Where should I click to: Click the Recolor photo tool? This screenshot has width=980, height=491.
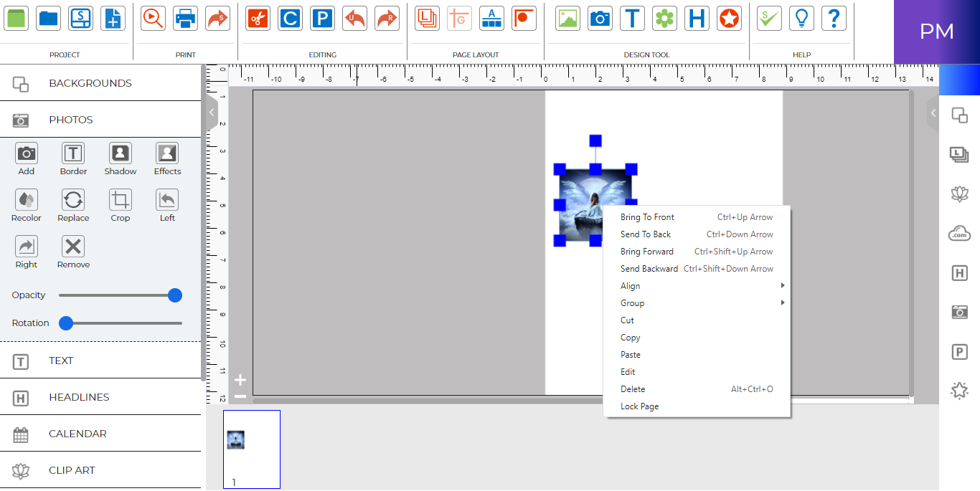27,206
